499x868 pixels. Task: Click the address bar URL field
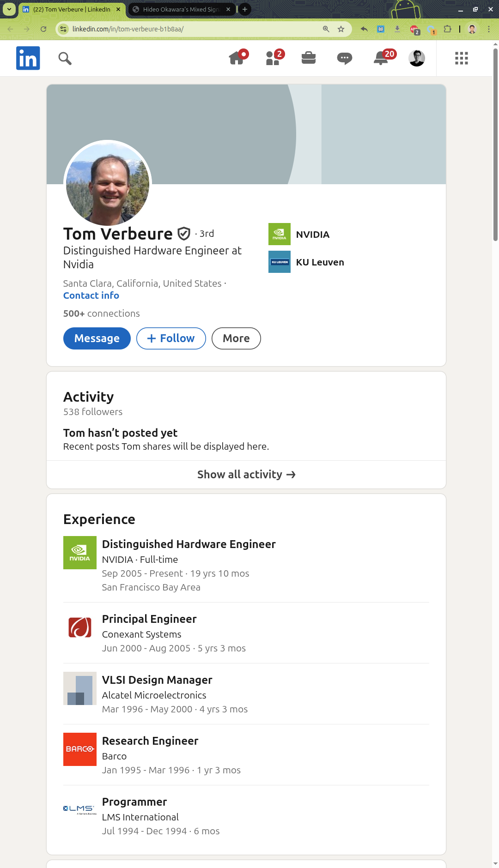(194, 29)
